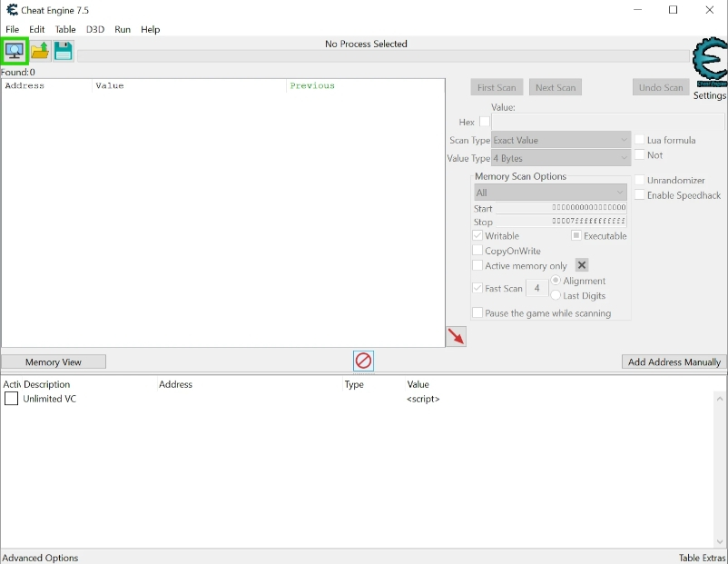728x564 pixels.
Task: Open the Table menu
Action: click(65, 29)
